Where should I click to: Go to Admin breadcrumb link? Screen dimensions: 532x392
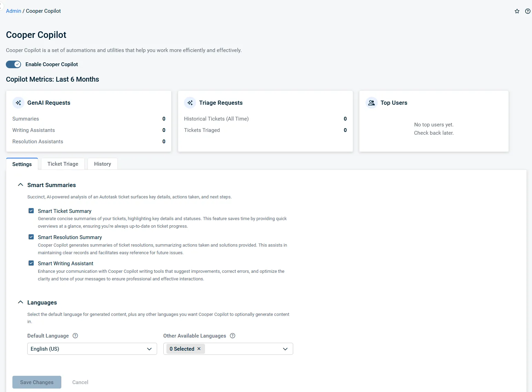[13, 11]
